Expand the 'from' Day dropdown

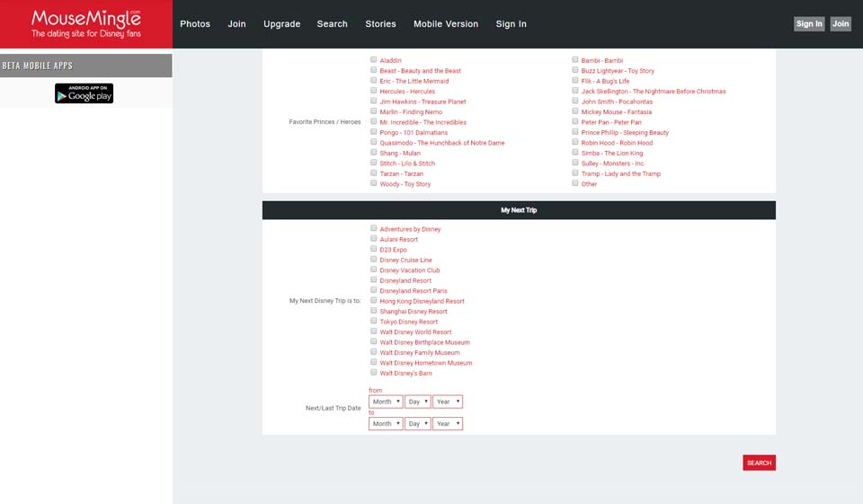(417, 402)
